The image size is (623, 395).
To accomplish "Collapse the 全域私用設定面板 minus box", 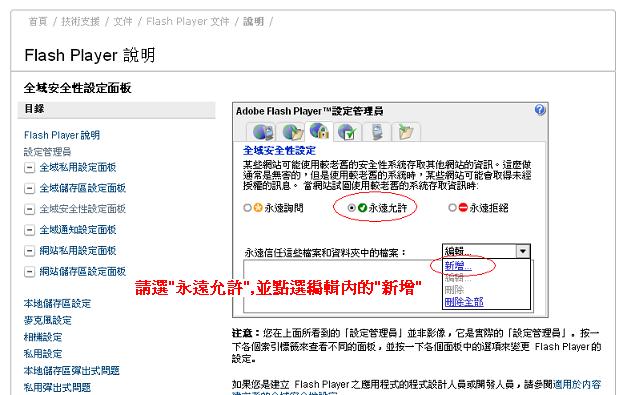I will coord(29,168).
